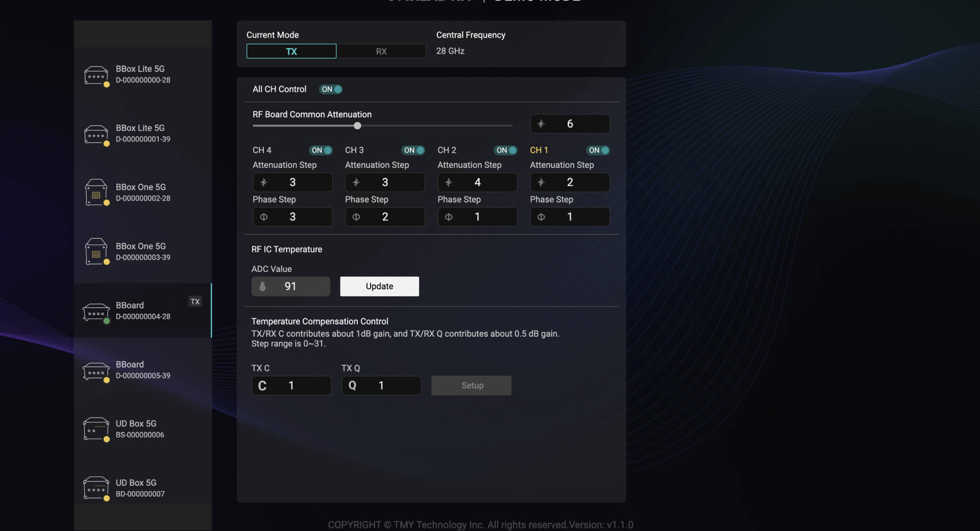The height and width of the screenshot is (531, 980).
Task: Click thermometer icon in ADC Value field
Action: point(262,287)
